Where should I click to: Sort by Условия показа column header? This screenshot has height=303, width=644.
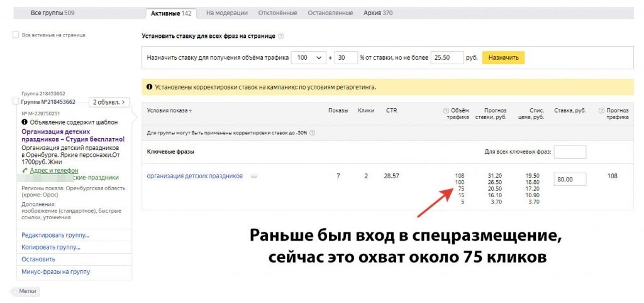click(x=169, y=111)
